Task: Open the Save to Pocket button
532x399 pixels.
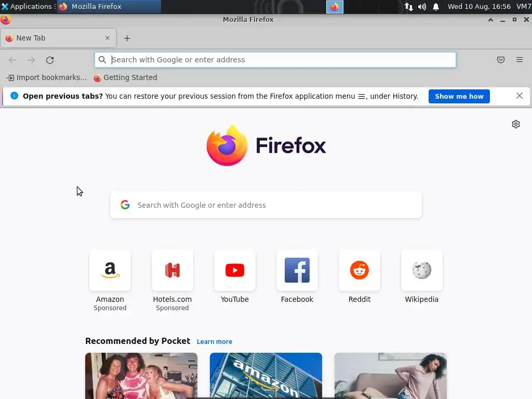Action: (x=501, y=60)
